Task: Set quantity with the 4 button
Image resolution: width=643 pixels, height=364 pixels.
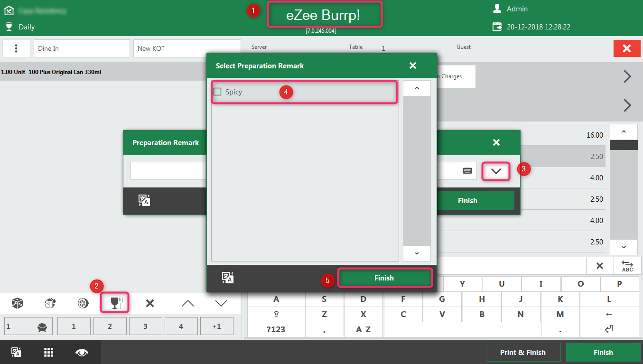Action: tap(181, 327)
